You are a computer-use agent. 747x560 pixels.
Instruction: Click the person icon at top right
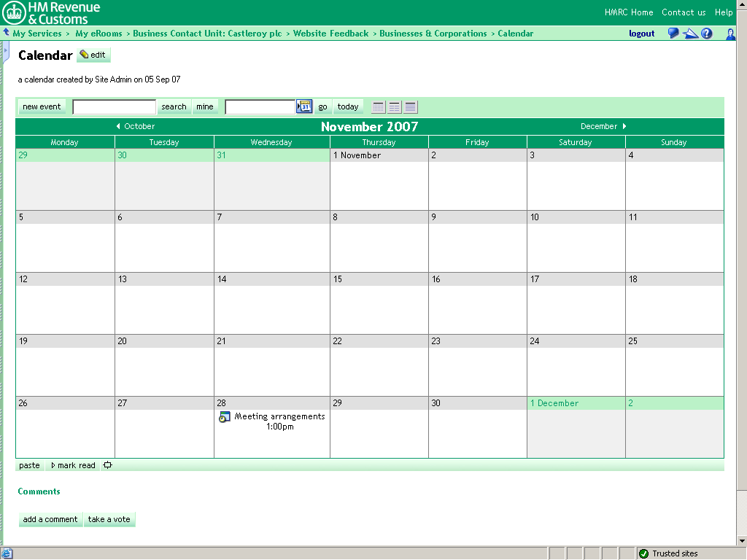pos(730,34)
